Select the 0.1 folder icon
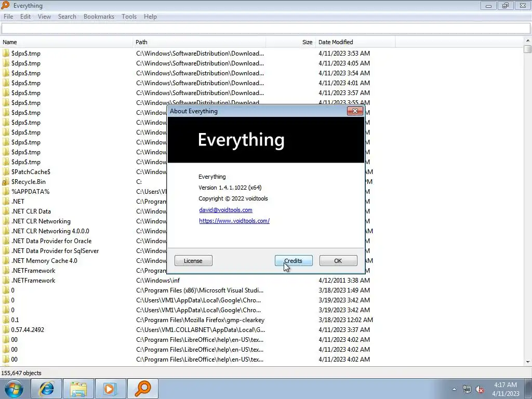This screenshot has width=532, height=399. pos(6,320)
